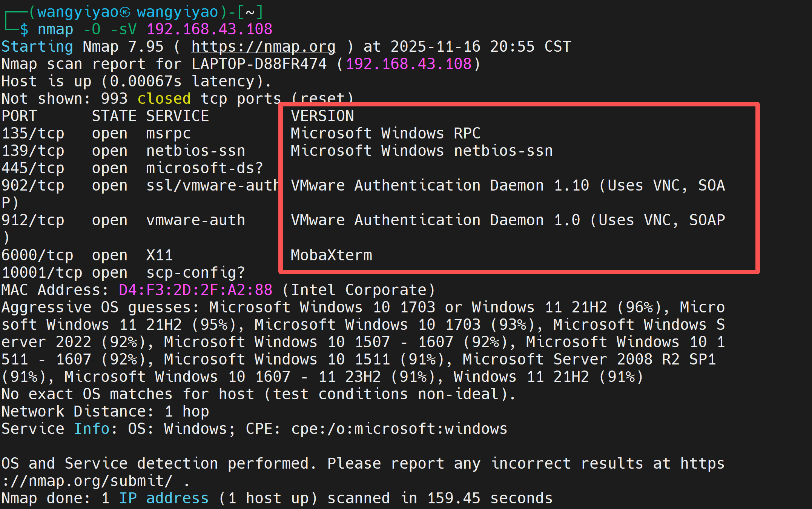Click the 'Microsoft Windows RPC' text
Viewport: 812px width, 509px height.
coord(385,134)
